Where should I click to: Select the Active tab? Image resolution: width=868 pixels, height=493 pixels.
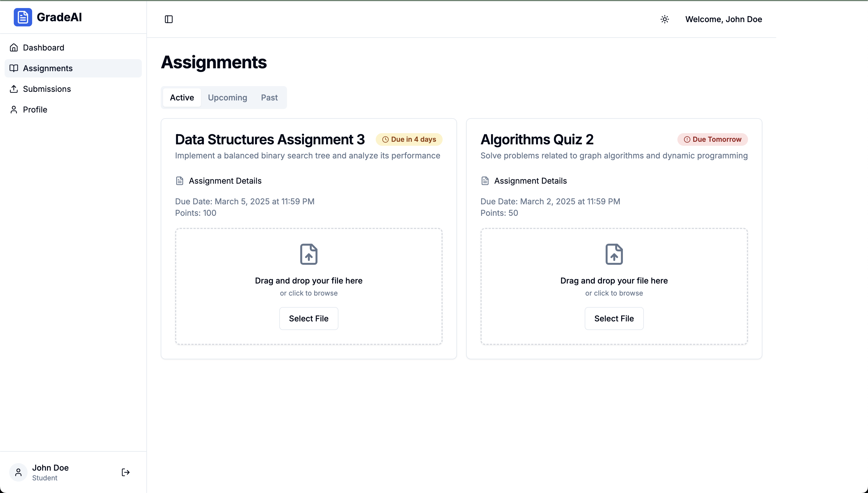click(182, 98)
